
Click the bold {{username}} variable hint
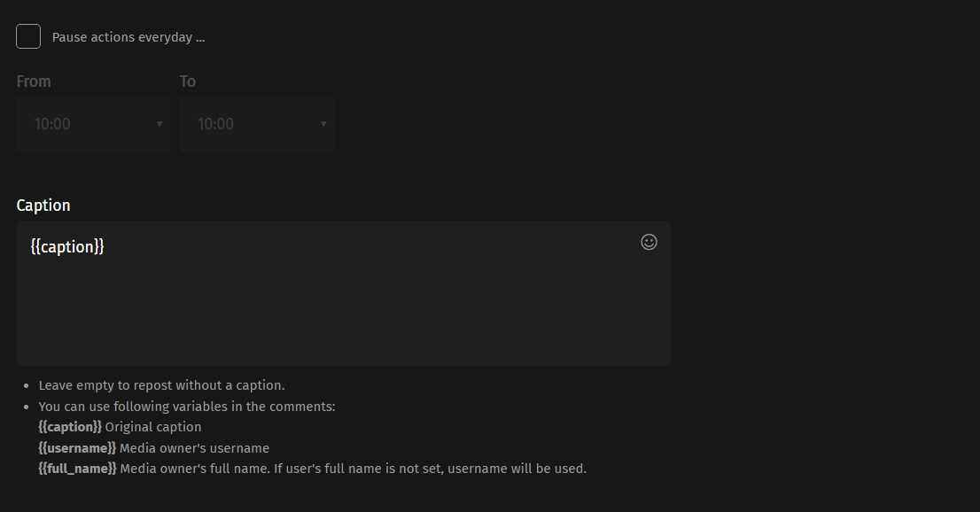[x=77, y=448]
